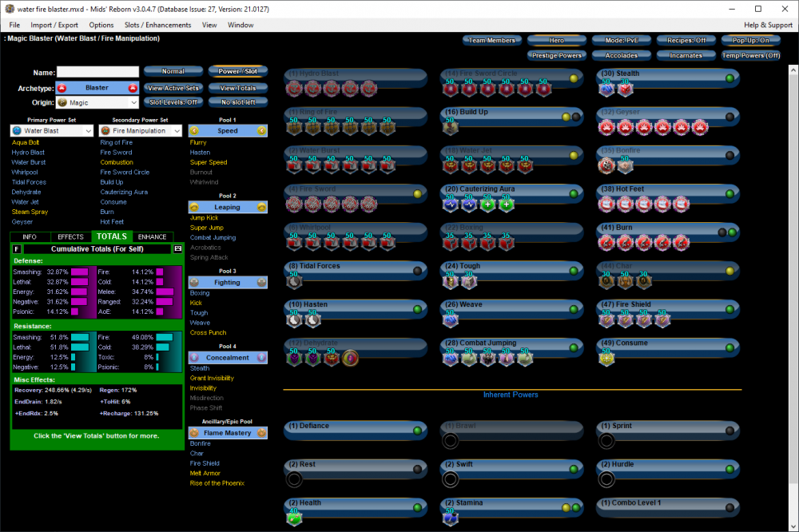
Task: Switch to the EFFECTS tab
Action: pos(70,237)
